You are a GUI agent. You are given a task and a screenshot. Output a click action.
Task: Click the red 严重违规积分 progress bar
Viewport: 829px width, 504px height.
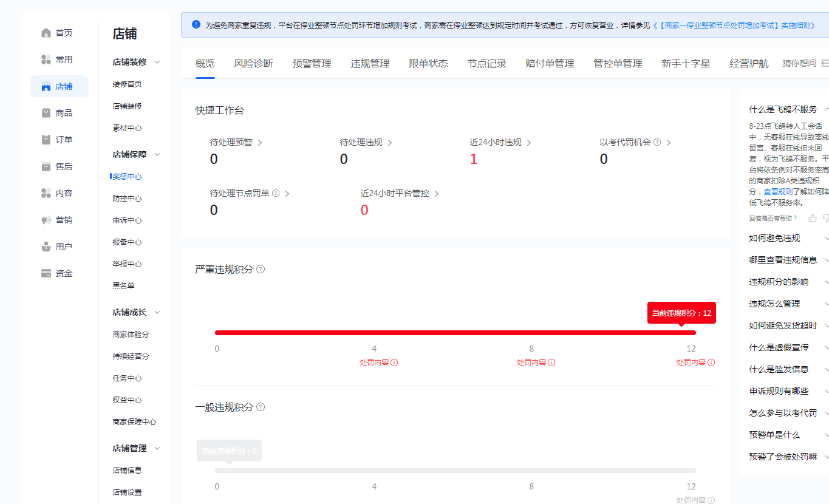click(455, 333)
